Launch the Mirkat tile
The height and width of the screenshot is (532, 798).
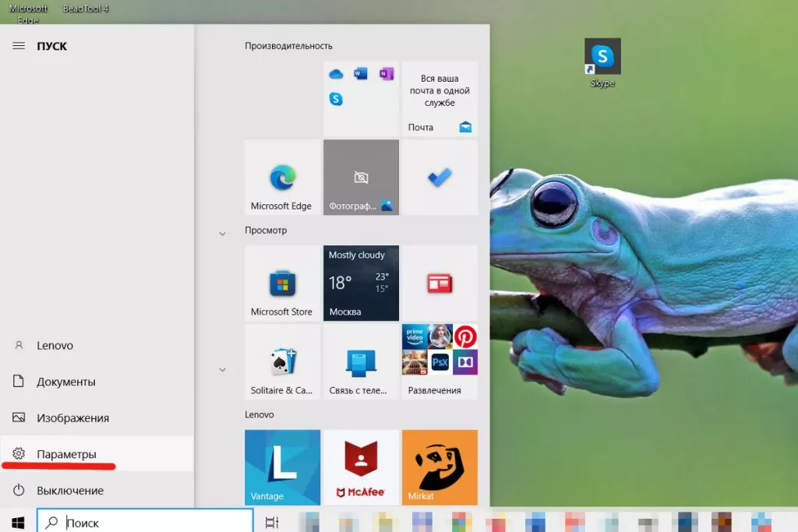[440, 467]
